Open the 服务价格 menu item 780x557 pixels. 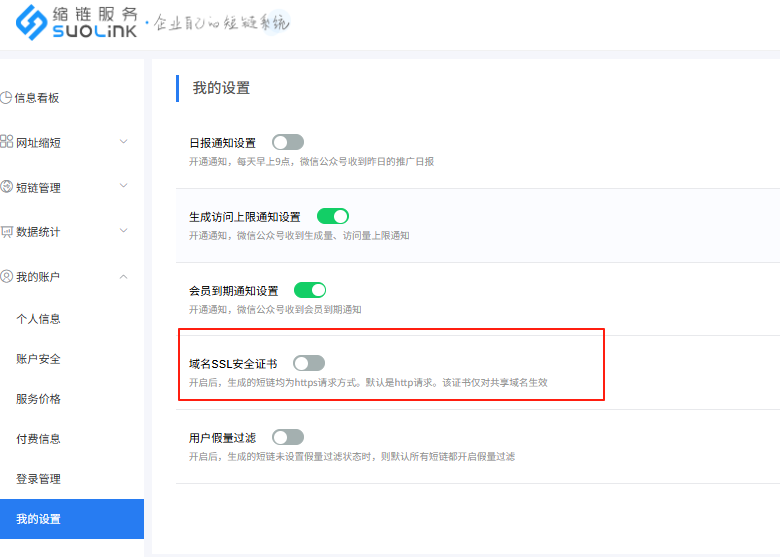coord(38,399)
